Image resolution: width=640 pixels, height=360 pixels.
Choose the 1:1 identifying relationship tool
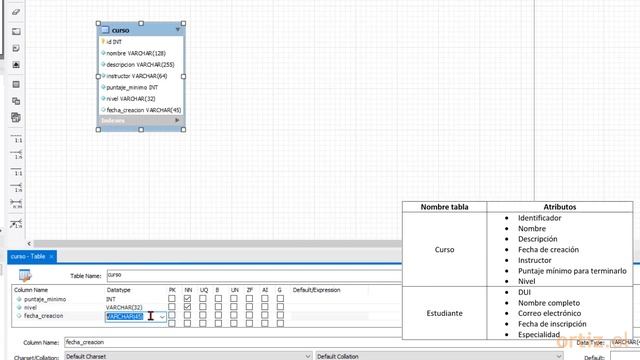16,171
